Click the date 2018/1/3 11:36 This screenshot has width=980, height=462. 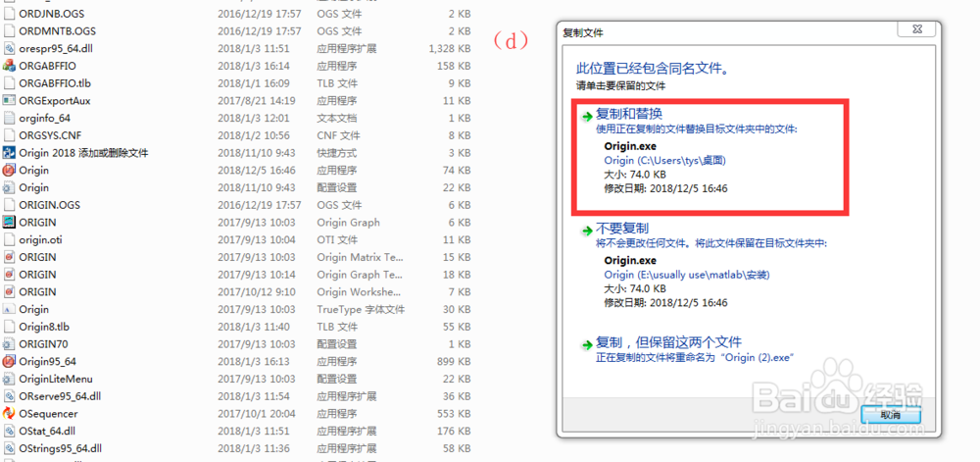253,448
